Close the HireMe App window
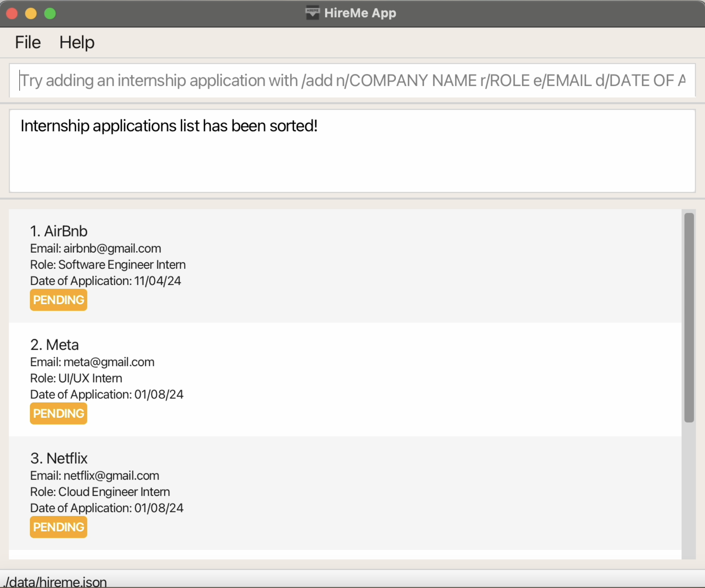 click(x=12, y=13)
